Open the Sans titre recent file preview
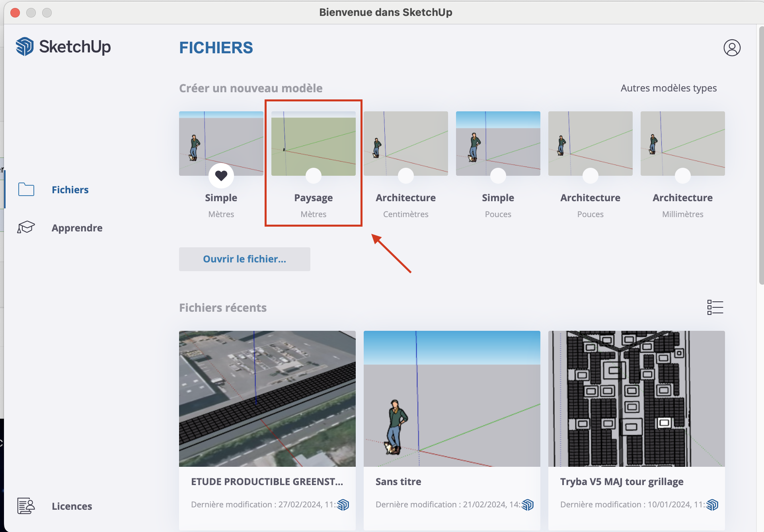Screen dimensions: 764x532 click(452, 399)
